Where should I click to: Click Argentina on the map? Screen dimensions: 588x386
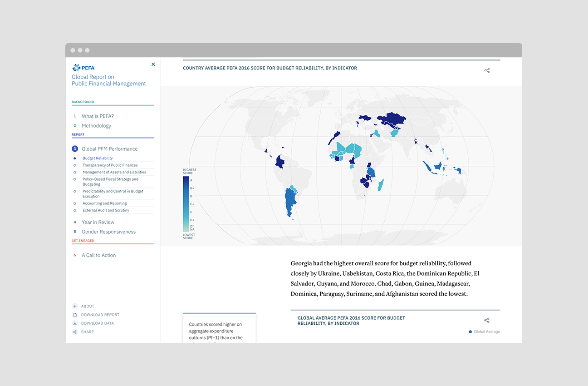(x=289, y=202)
